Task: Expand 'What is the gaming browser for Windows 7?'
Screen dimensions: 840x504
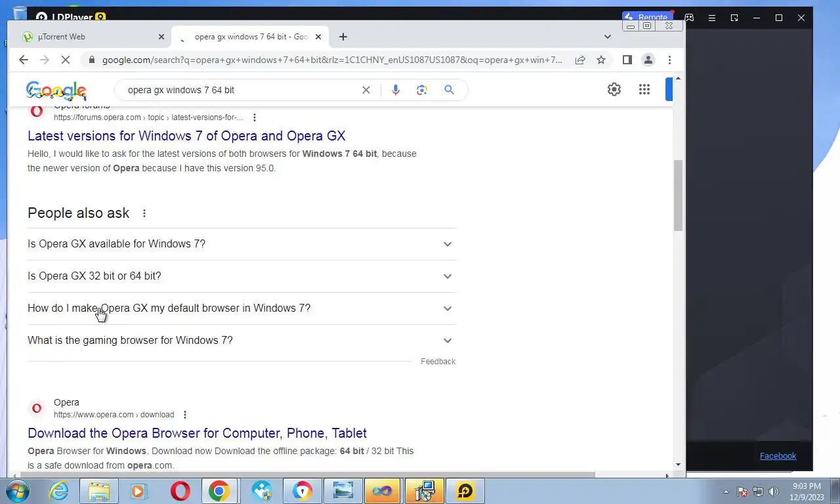Action: tap(241, 341)
